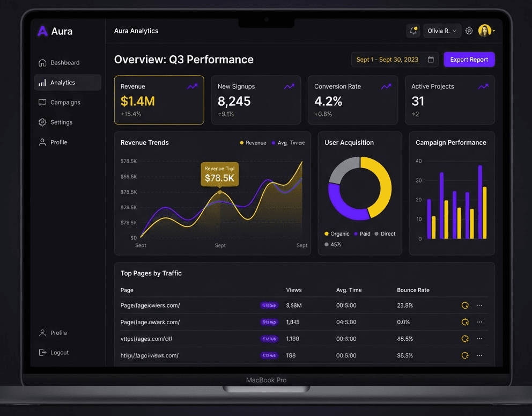Open the Olivia R. account dropdown
The height and width of the screenshot is (416, 532).
(x=442, y=31)
